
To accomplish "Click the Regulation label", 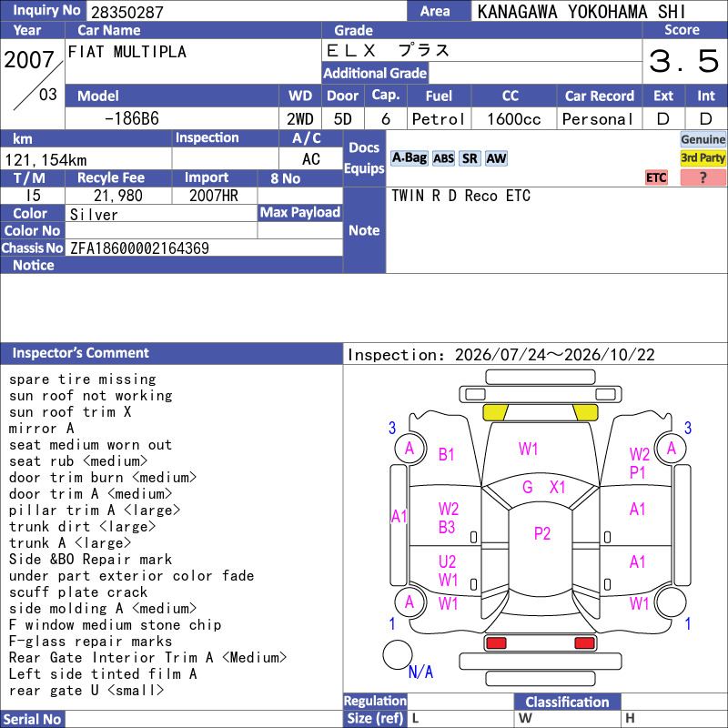I will pos(375,701).
